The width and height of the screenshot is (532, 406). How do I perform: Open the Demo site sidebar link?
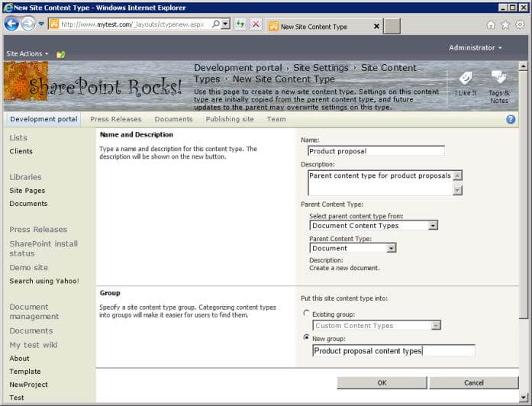point(28,267)
